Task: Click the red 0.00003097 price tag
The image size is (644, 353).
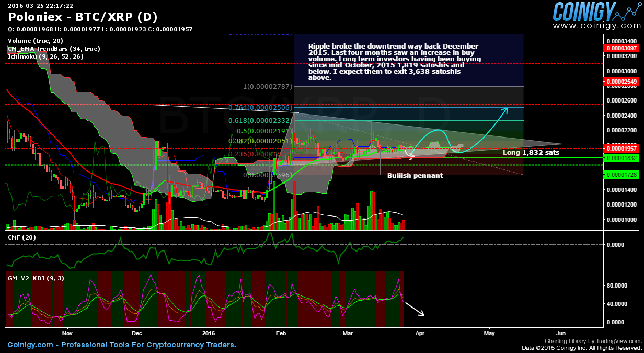Action: click(x=620, y=48)
